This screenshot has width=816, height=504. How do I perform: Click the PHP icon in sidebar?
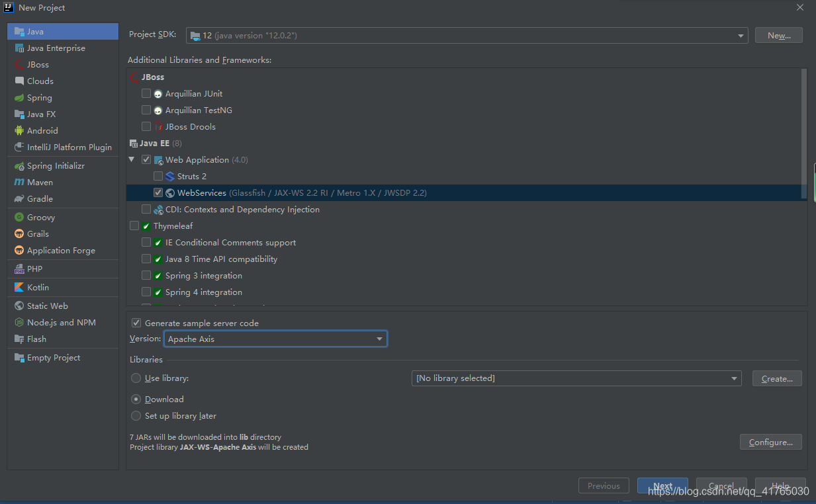(19, 269)
